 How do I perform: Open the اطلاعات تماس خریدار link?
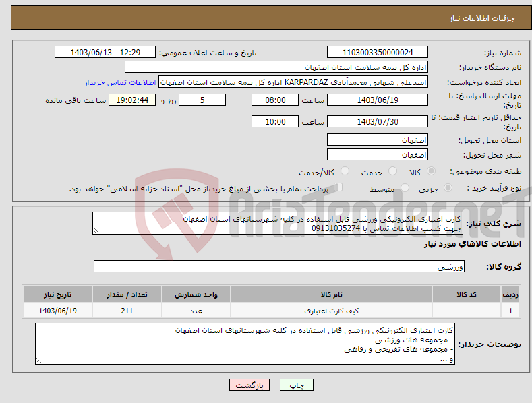tap(120, 82)
